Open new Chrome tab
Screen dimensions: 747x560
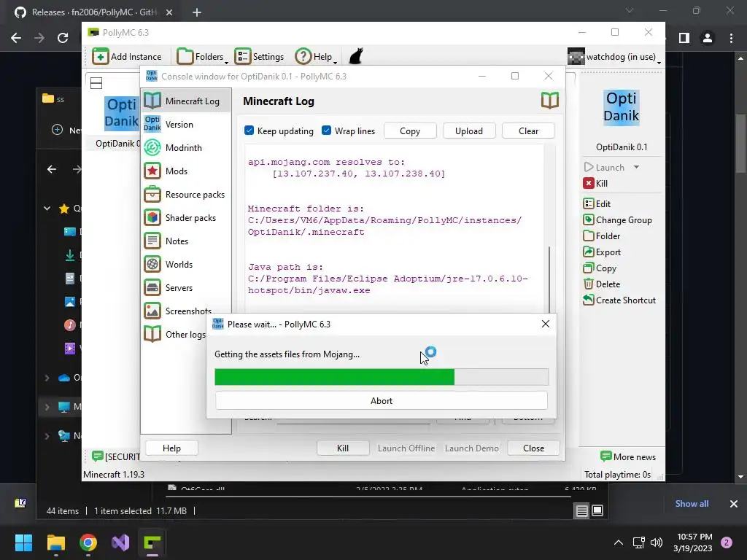197,12
